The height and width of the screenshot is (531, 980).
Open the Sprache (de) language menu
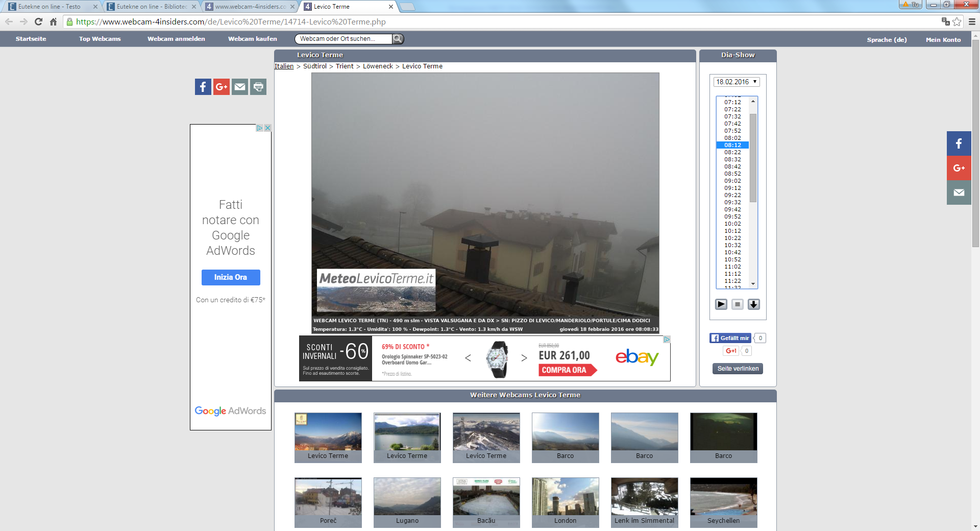tap(887, 40)
